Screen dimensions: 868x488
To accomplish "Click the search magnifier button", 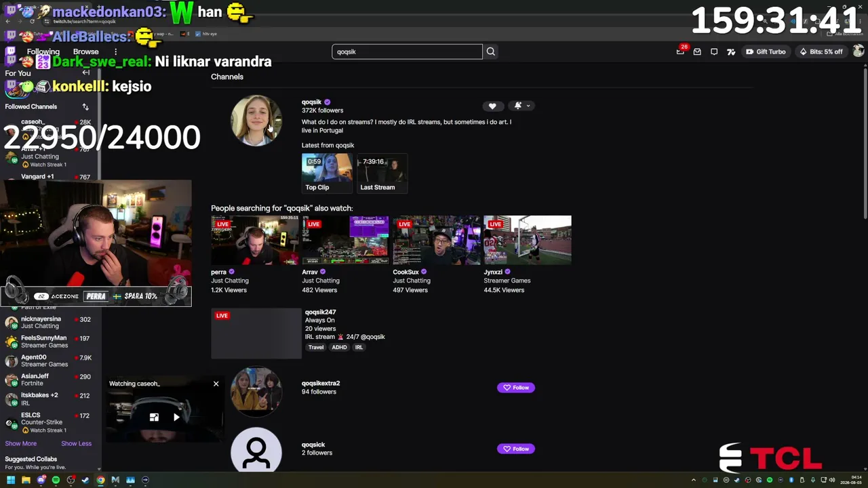I will click(x=490, y=52).
